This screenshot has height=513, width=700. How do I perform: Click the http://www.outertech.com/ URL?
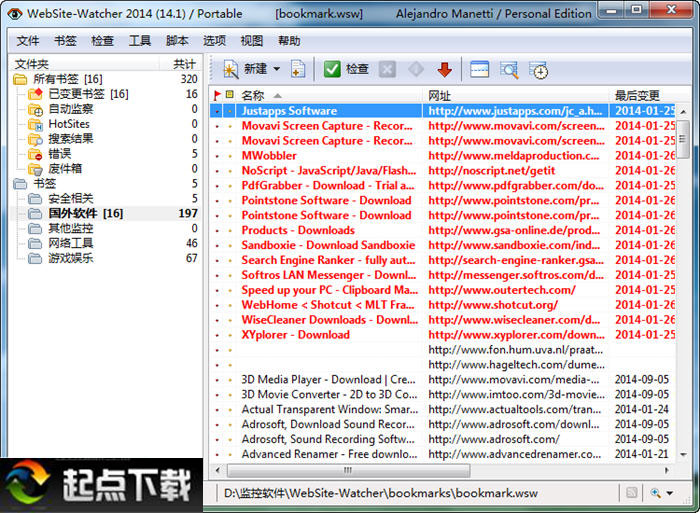tap(502, 290)
